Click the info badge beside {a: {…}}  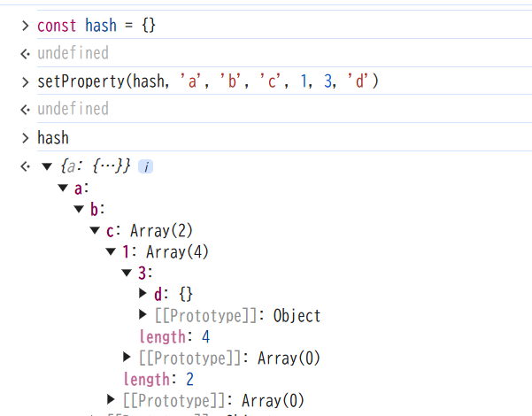coord(145,166)
